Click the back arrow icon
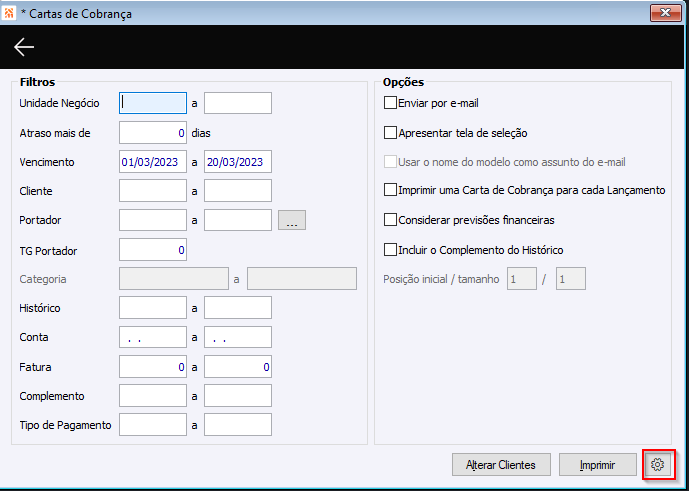Image resolution: width=689 pixels, height=491 pixels. (x=24, y=47)
